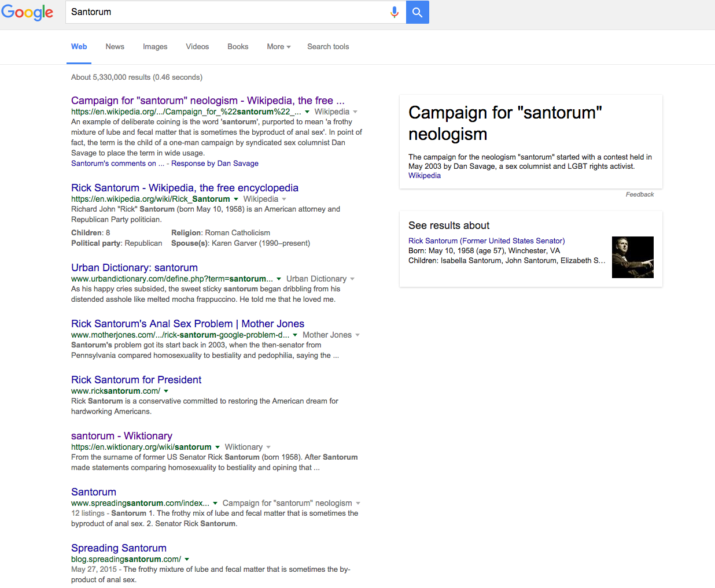Expand gray Urban Dictionary source arrow
The width and height of the screenshot is (715, 588).
[x=352, y=279]
